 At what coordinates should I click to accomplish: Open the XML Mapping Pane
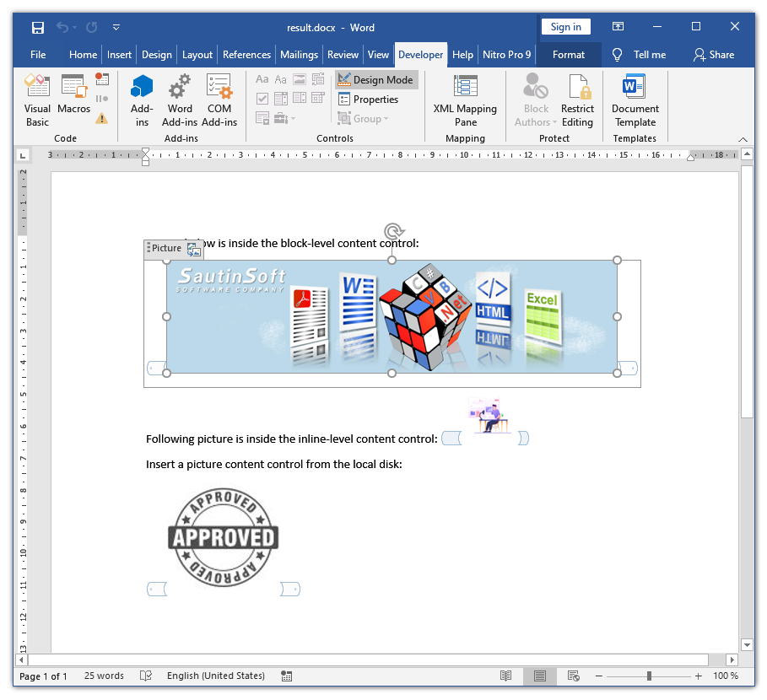point(465,100)
